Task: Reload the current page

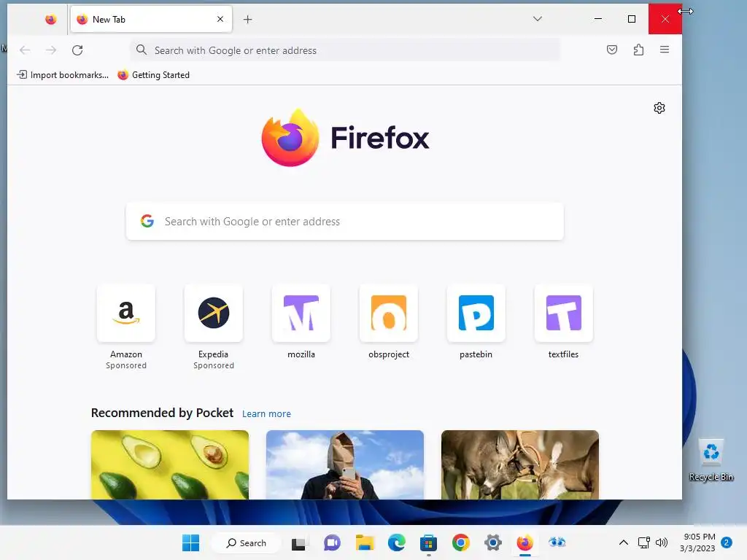Action: point(77,50)
